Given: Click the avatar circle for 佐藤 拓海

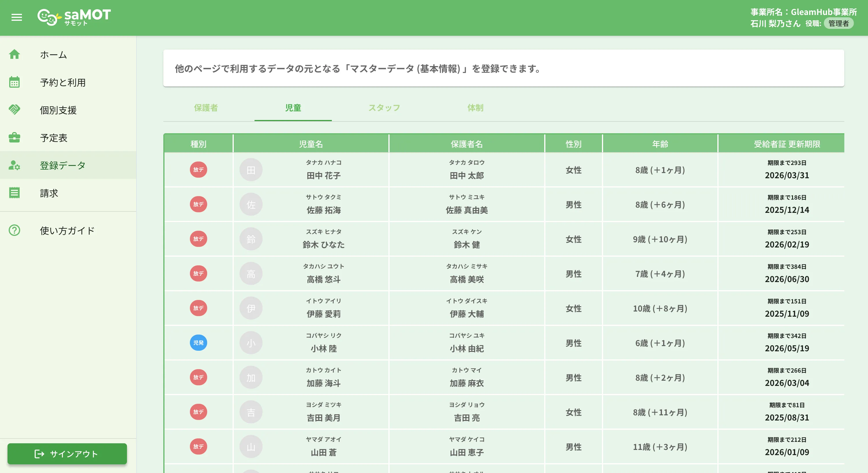Looking at the screenshot, I should (251, 204).
